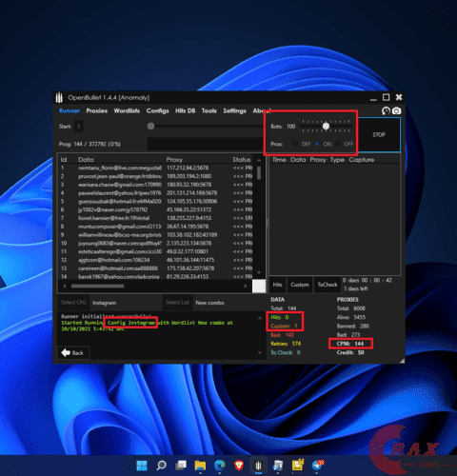Click the bots list scroll-down arrow
This screenshot has width=457, height=476.
click(259, 273)
